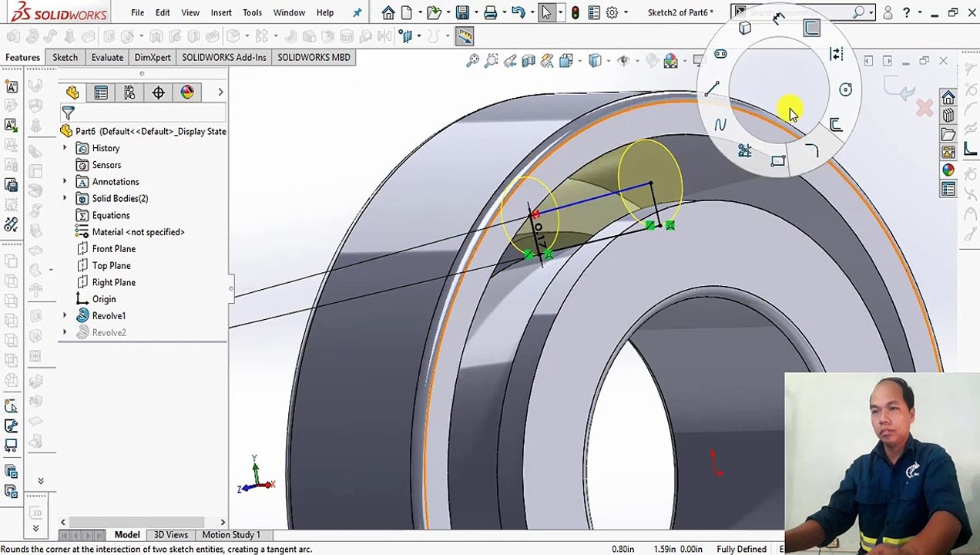This screenshot has height=555, width=980.
Task: Click the Rebuild traffic light icon
Action: (575, 12)
